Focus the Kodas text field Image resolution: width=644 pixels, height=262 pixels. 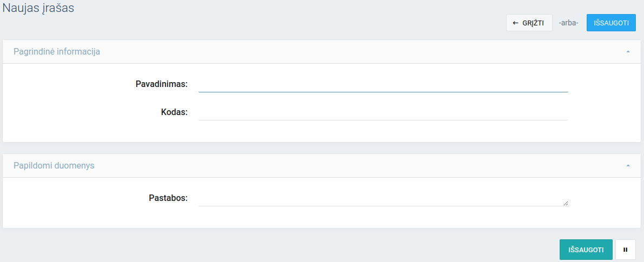pyautogui.click(x=383, y=112)
